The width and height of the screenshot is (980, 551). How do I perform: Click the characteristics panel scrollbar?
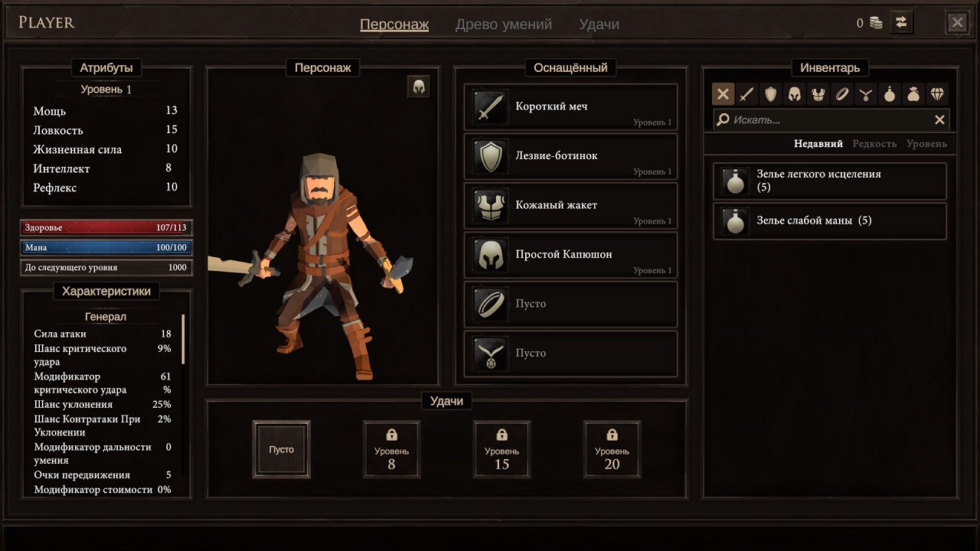click(183, 339)
